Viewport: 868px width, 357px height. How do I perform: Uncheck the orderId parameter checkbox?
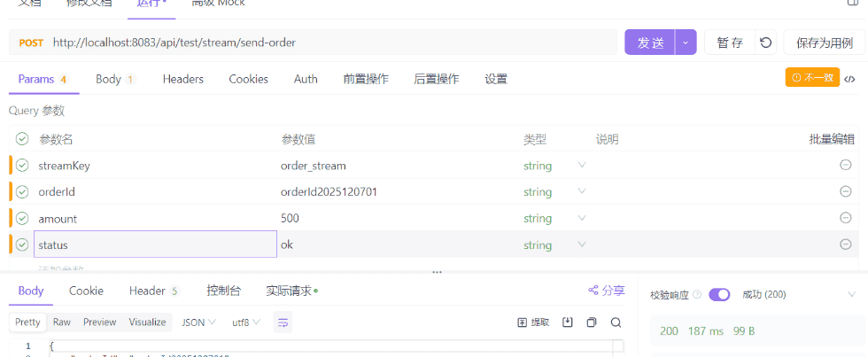(22, 191)
